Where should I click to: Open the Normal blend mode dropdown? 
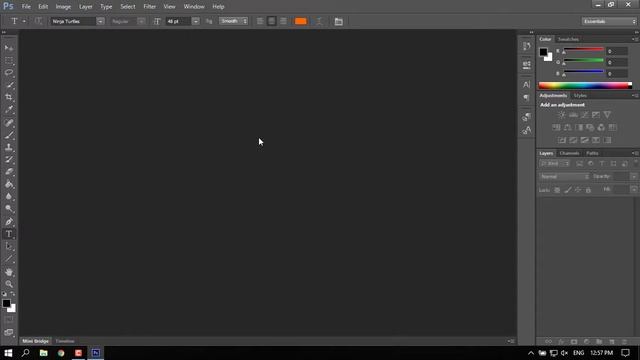(564, 176)
